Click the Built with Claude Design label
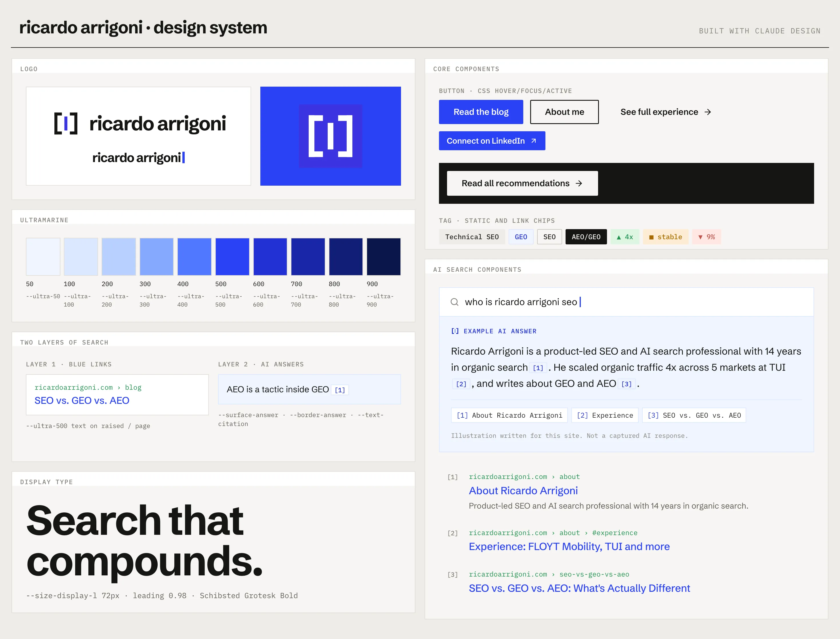The width and height of the screenshot is (840, 639). tap(759, 31)
